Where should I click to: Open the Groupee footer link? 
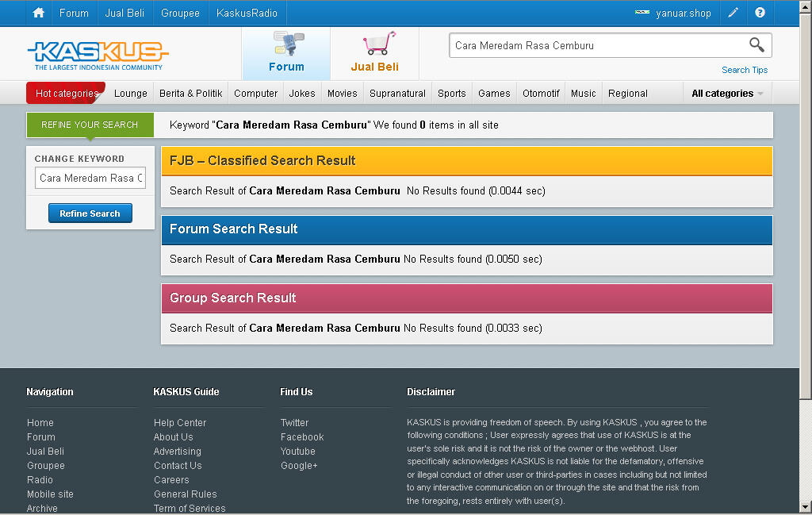tap(46, 466)
